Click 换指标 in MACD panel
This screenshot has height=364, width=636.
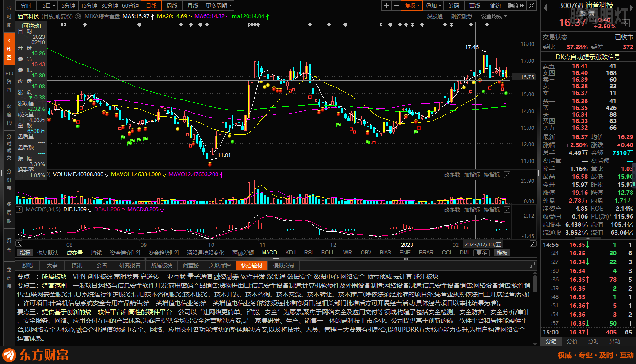[492, 209]
